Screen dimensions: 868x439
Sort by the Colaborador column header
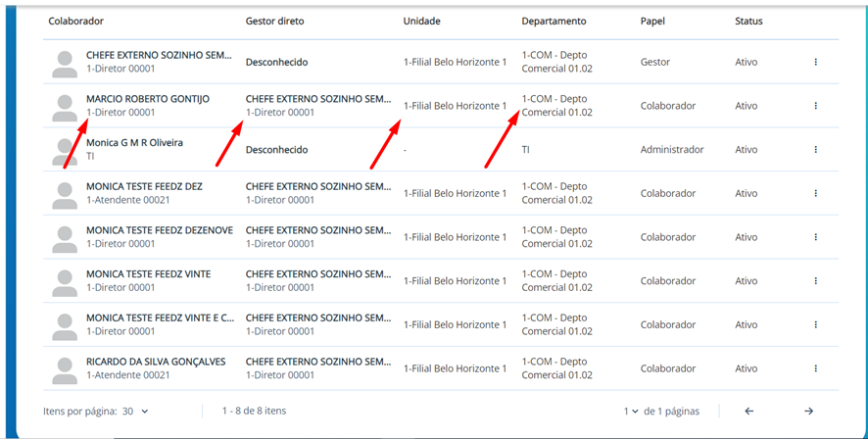pyautogui.click(x=75, y=21)
